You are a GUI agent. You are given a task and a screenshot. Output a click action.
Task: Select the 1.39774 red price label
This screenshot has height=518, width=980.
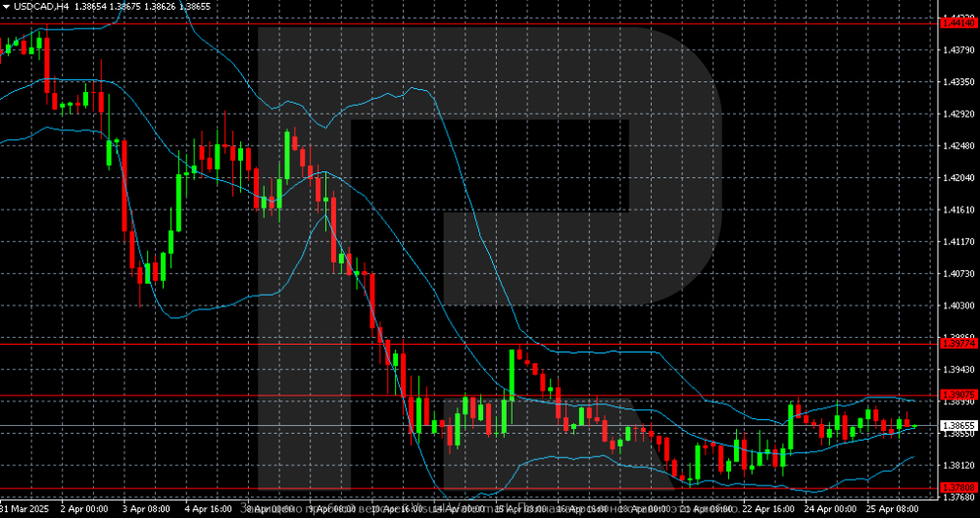[x=956, y=343]
